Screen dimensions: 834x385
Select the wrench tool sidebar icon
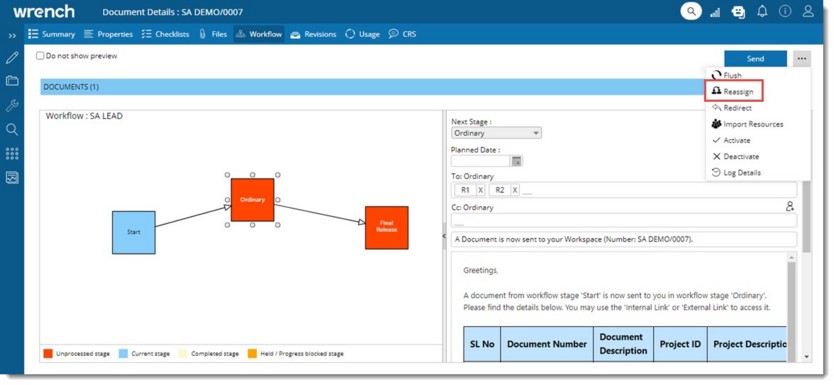click(x=12, y=105)
